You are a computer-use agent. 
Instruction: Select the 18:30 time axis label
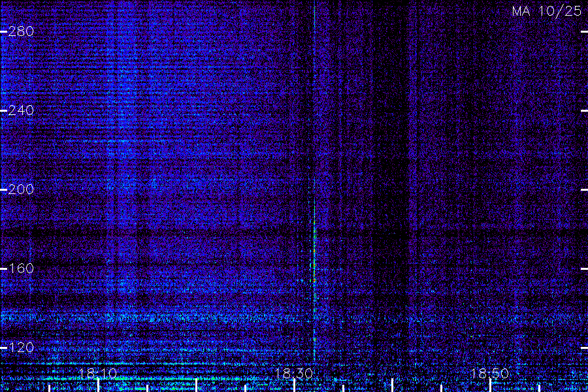tap(294, 374)
